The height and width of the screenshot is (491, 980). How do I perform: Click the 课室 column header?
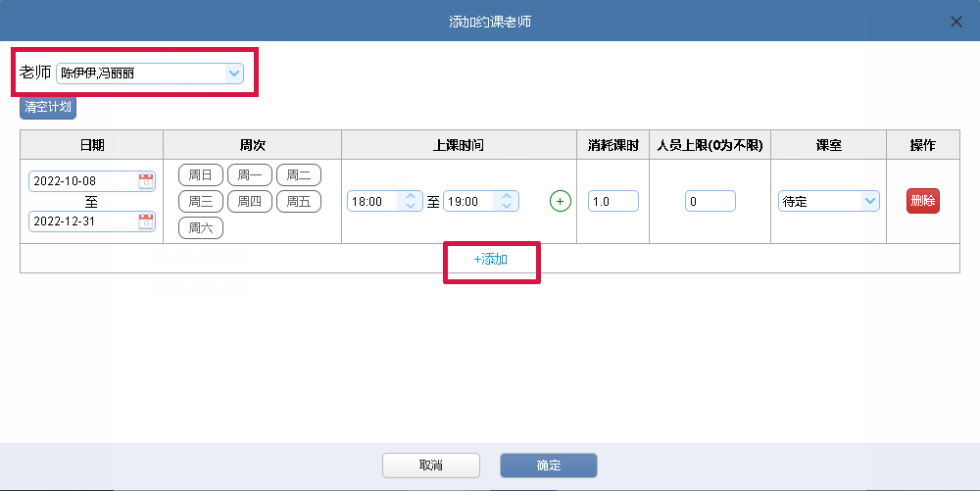829,145
